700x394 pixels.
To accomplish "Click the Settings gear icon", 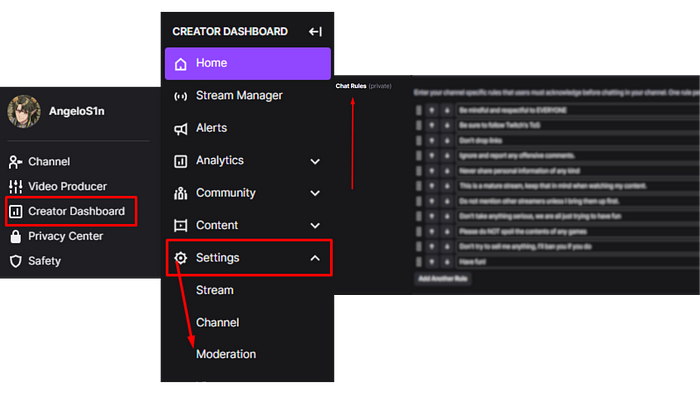I will [180, 258].
